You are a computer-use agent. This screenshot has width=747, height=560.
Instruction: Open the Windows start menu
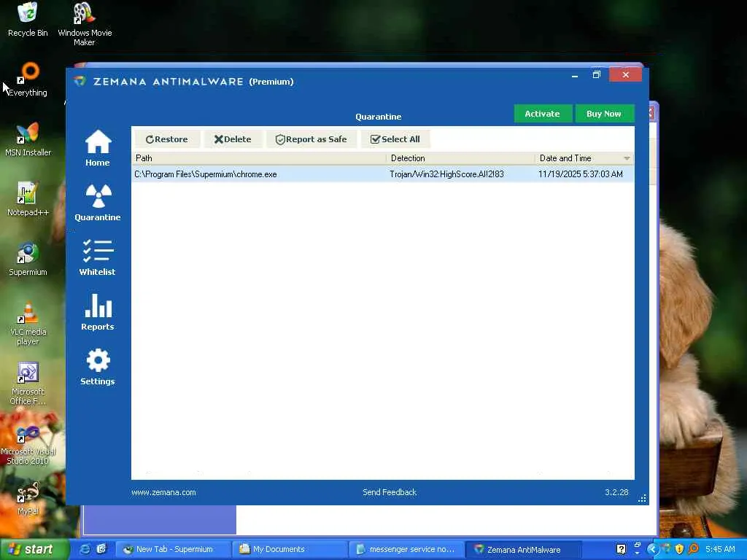(34, 550)
